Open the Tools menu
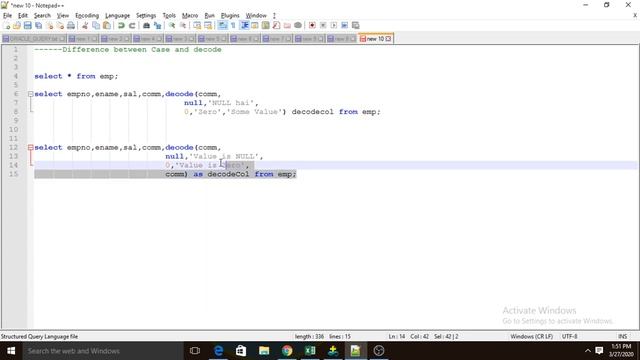Image resolution: width=640 pixels, height=360 pixels. pyautogui.click(x=169, y=16)
